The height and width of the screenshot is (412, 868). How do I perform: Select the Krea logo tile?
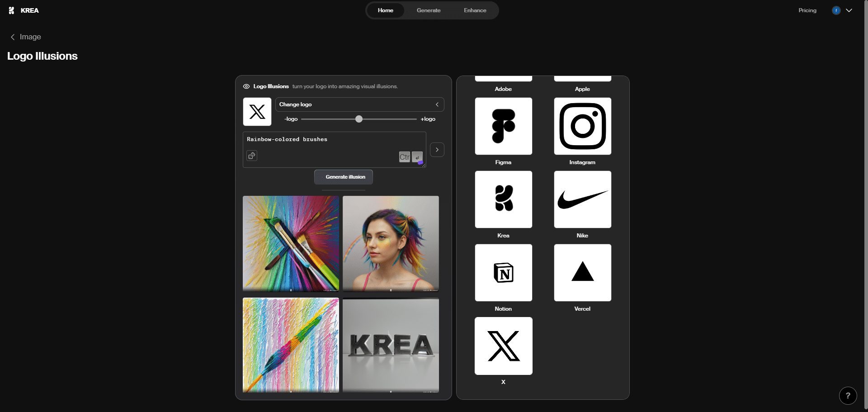[x=503, y=199]
